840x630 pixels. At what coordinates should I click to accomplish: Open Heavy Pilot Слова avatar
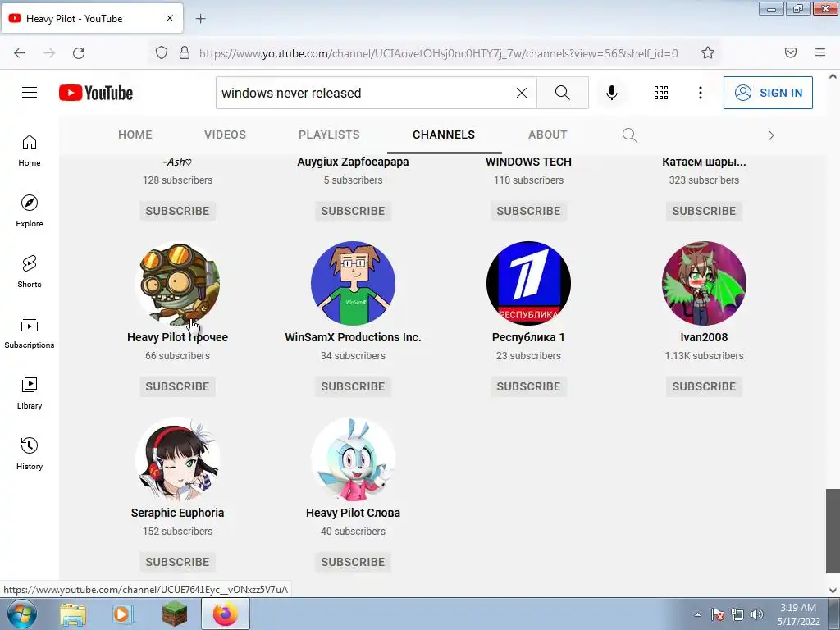coord(353,459)
